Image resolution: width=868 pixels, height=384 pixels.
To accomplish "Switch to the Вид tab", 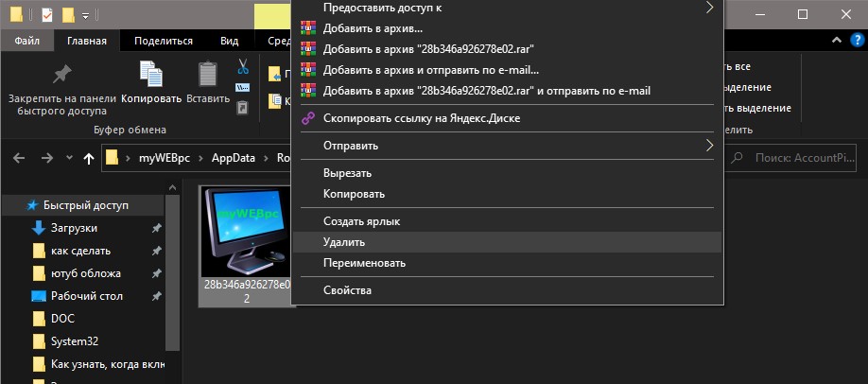I will point(229,41).
